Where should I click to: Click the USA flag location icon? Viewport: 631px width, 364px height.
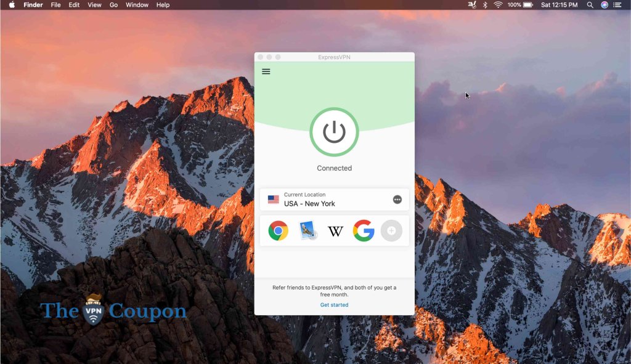274,199
